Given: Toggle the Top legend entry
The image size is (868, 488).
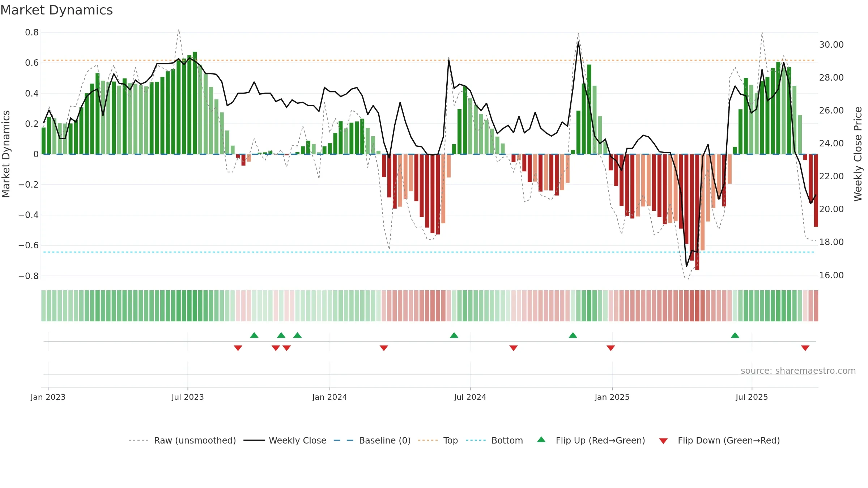Looking at the screenshot, I should click(438, 440).
